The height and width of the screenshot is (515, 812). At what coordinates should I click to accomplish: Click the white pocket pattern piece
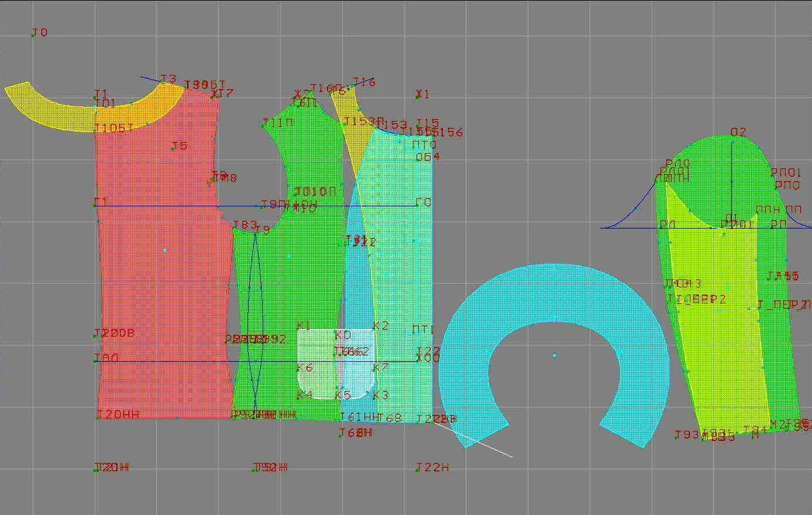click(x=336, y=364)
